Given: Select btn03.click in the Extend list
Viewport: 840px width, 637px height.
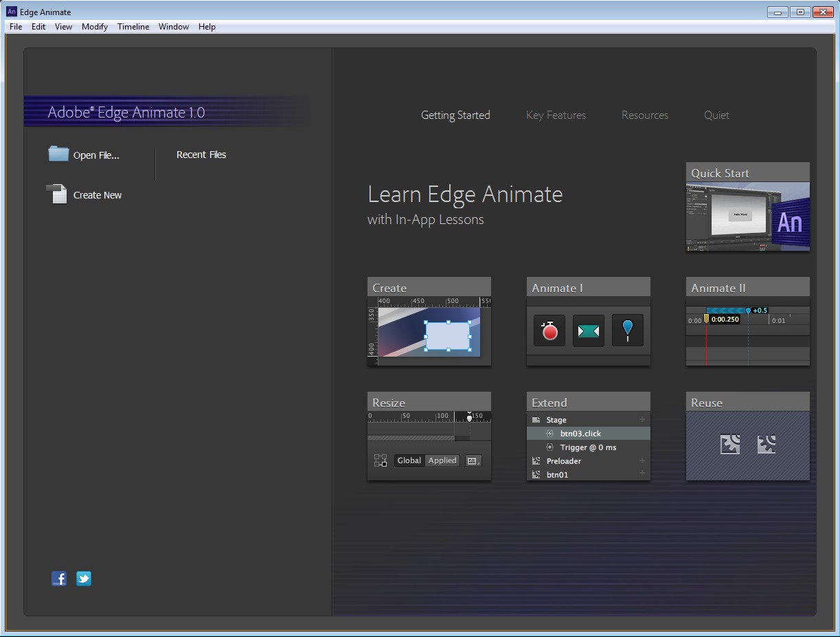Looking at the screenshot, I should click(580, 434).
